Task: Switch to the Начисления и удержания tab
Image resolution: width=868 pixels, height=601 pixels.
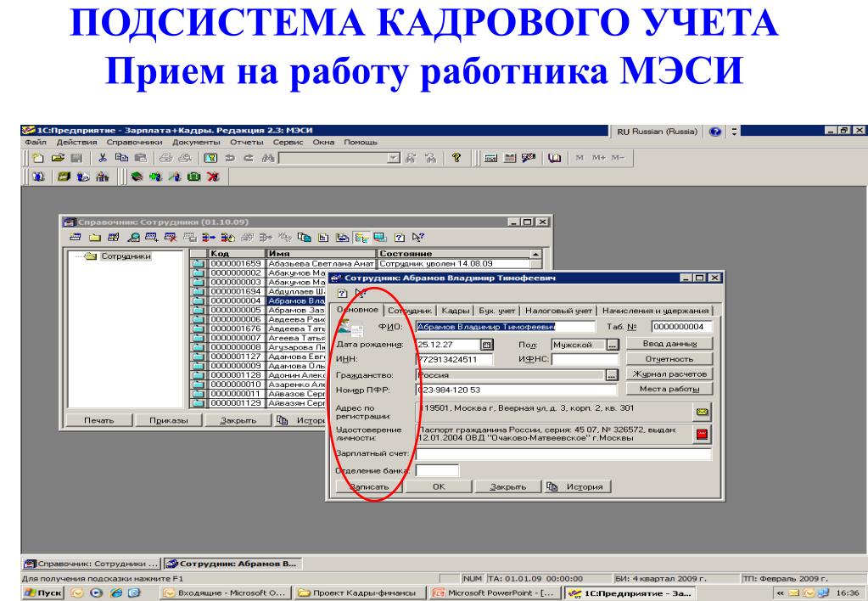Action: pos(655,311)
